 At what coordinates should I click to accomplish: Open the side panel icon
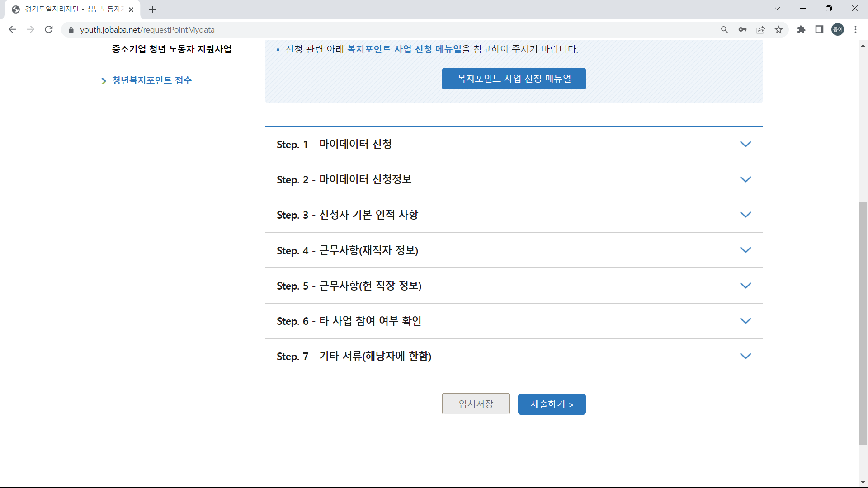pyautogui.click(x=819, y=29)
